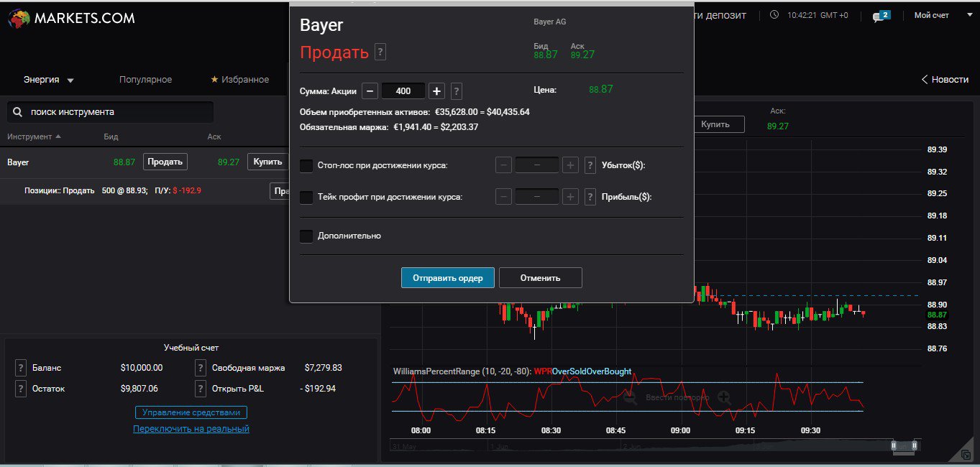Tick the Дополнительно checkbox

[306, 236]
